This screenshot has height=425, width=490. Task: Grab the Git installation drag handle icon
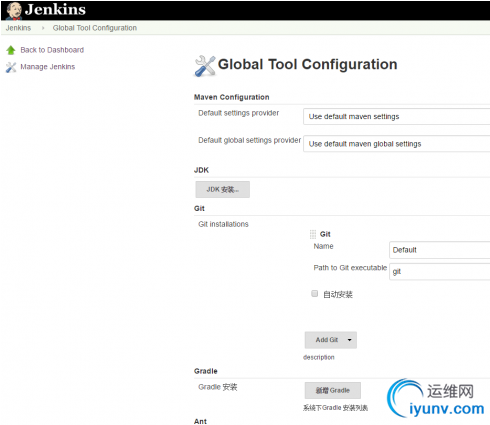tap(313, 234)
